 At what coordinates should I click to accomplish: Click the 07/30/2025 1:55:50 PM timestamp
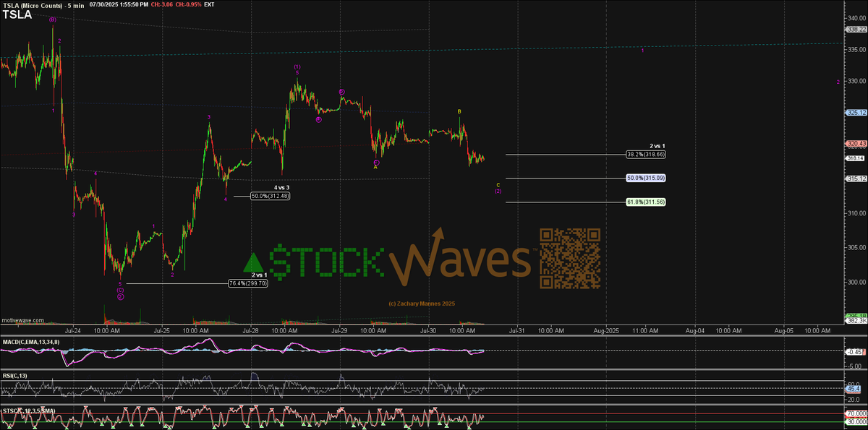120,4
